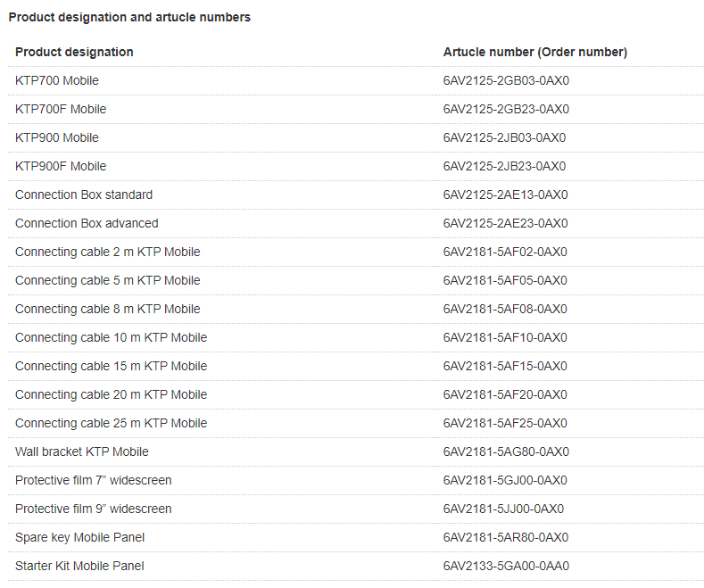Click Connection Box advanced entry

point(87,223)
